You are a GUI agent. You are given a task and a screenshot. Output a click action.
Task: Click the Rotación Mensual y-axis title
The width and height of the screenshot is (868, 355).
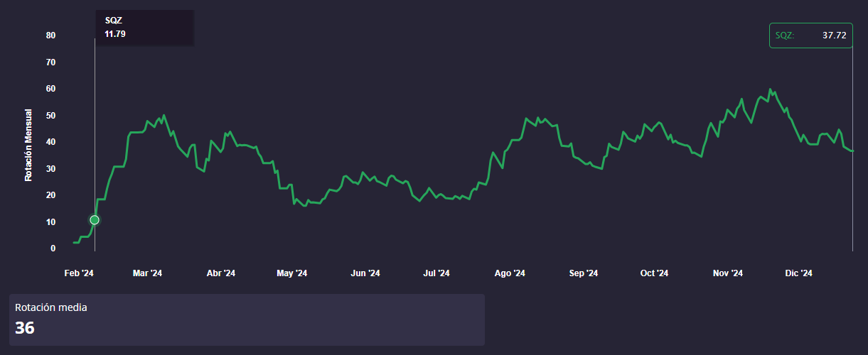[x=28, y=145]
